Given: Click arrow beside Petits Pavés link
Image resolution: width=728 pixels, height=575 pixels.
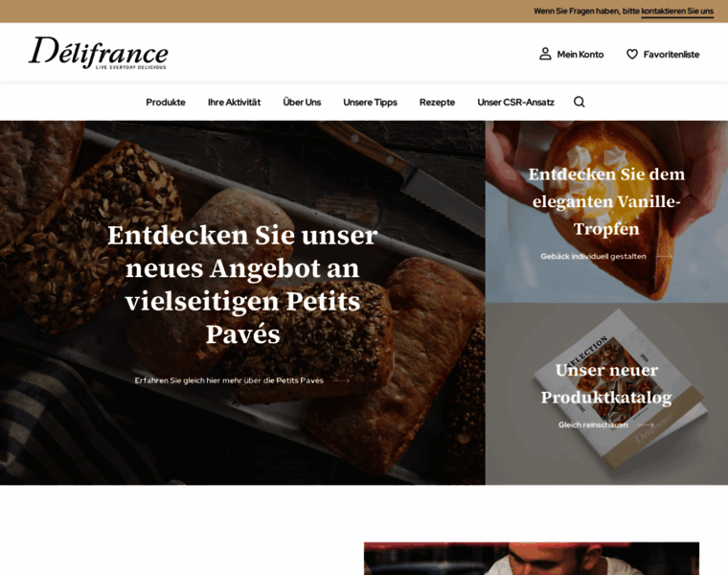Looking at the screenshot, I should coord(341,380).
